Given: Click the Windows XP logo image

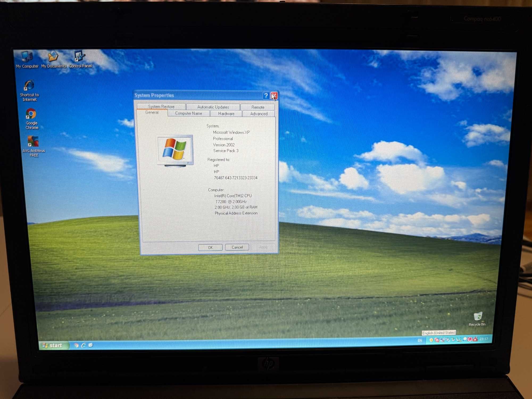Looking at the screenshot, I should pos(175,151).
